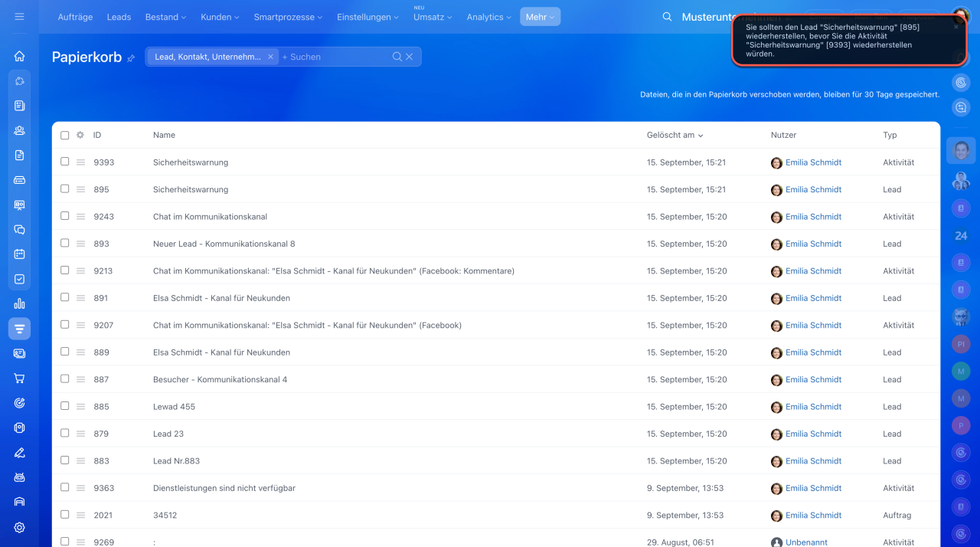
Task: Remove the Lead, Kontakt filter chip
Action: coord(270,57)
